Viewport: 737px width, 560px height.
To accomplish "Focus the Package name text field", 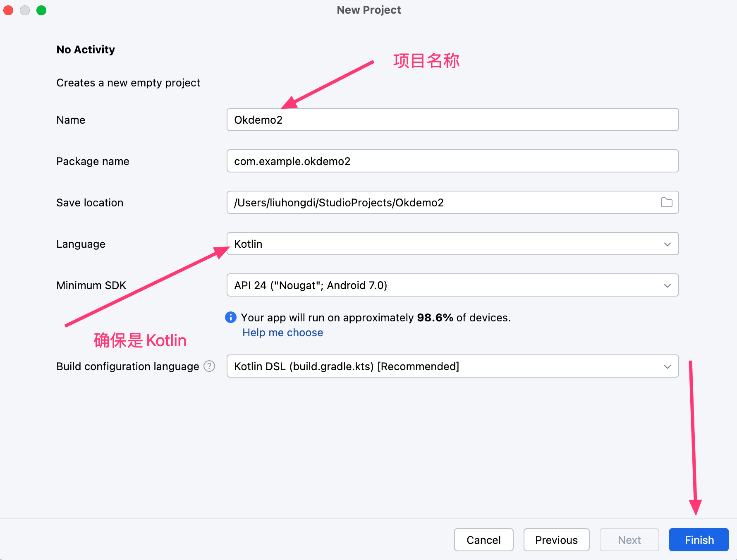I will click(x=452, y=161).
